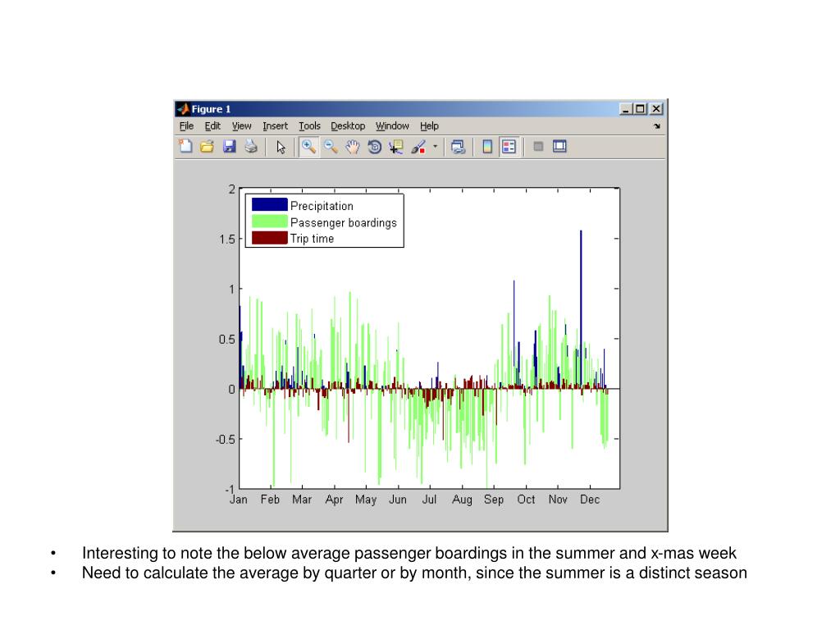This screenshot has width=840, height=630.
Task: Toggle the Insert Legend button
Action: [x=509, y=146]
